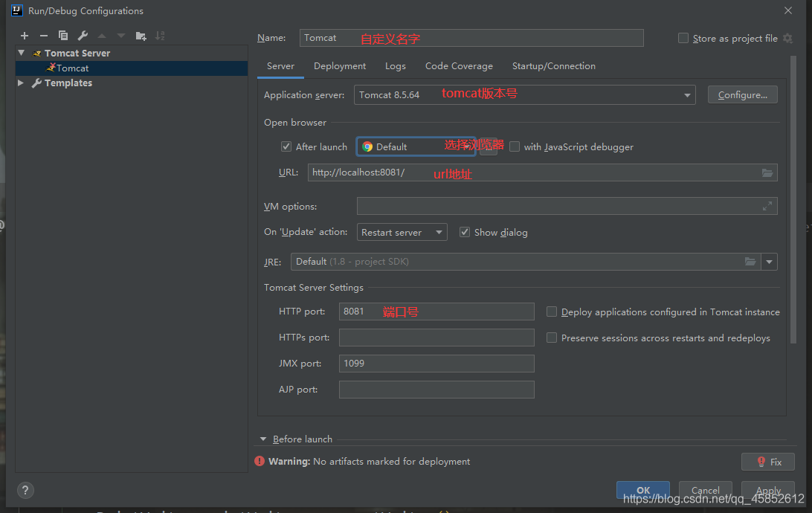Enable Preserve sessions across restarts and redeploys
812x513 pixels.
pyautogui.click(x=552, y=338)
